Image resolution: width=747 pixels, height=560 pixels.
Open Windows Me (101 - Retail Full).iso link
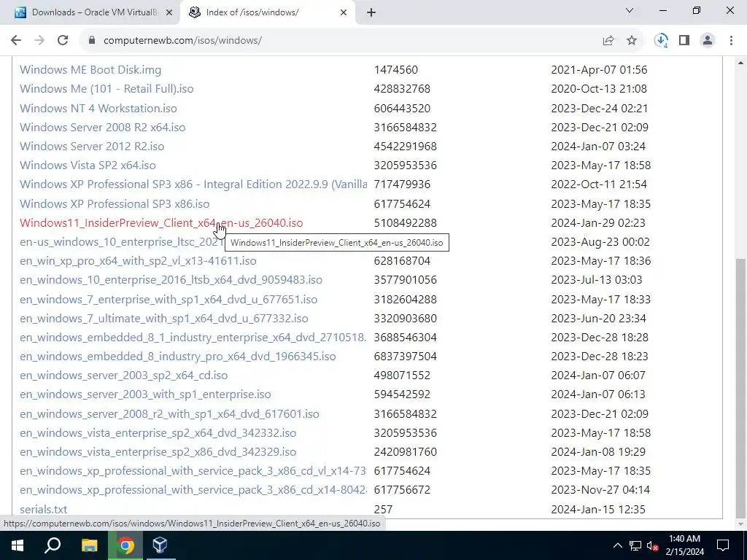[x=107, y=89]
